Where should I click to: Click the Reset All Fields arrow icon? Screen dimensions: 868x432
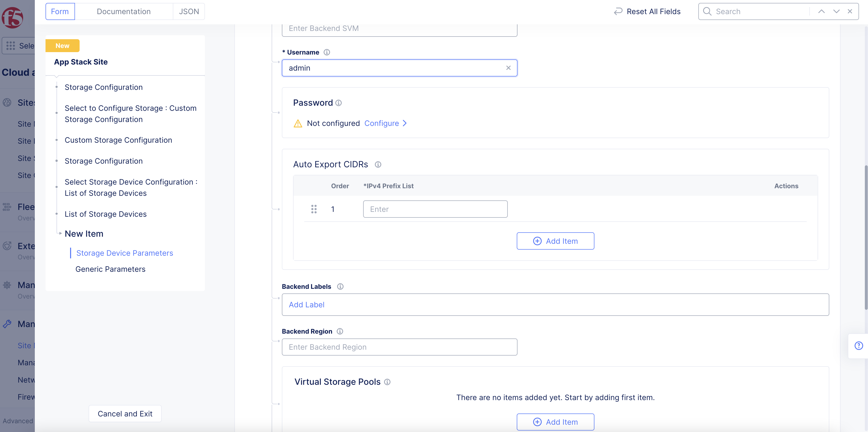618,11
